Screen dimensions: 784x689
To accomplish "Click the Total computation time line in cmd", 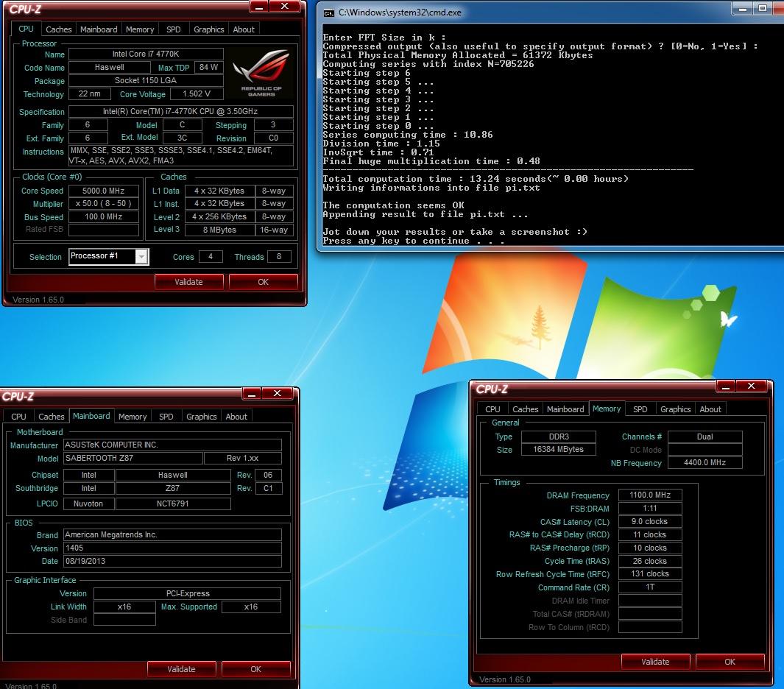I will (476, 179).
